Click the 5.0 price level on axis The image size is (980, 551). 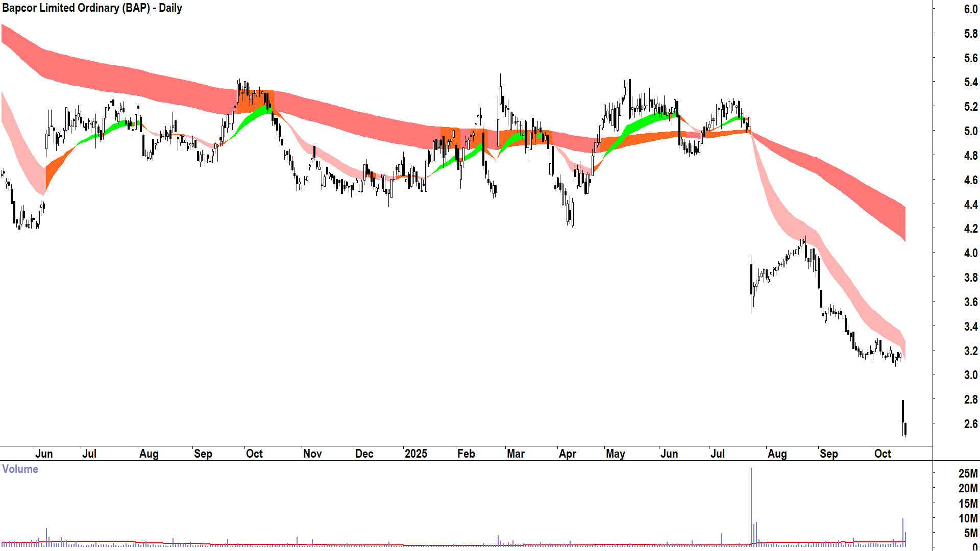click(970, 131)
